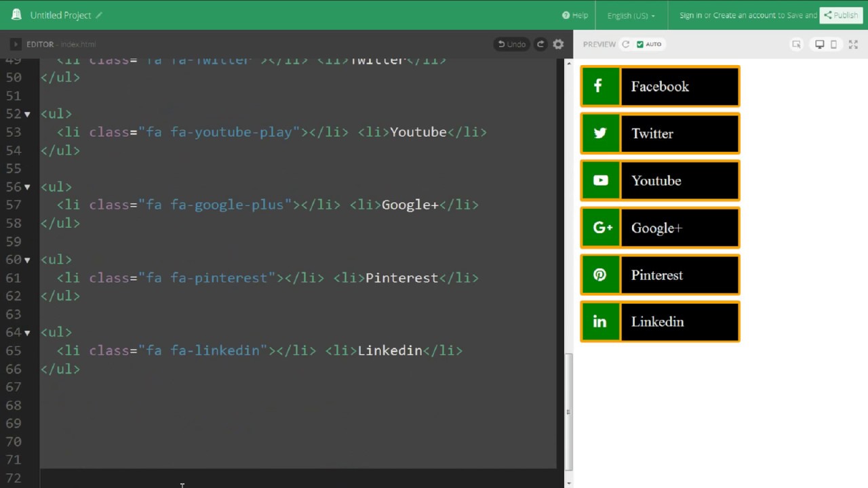Edit the project title via pencil icon

tap(100, 15)
